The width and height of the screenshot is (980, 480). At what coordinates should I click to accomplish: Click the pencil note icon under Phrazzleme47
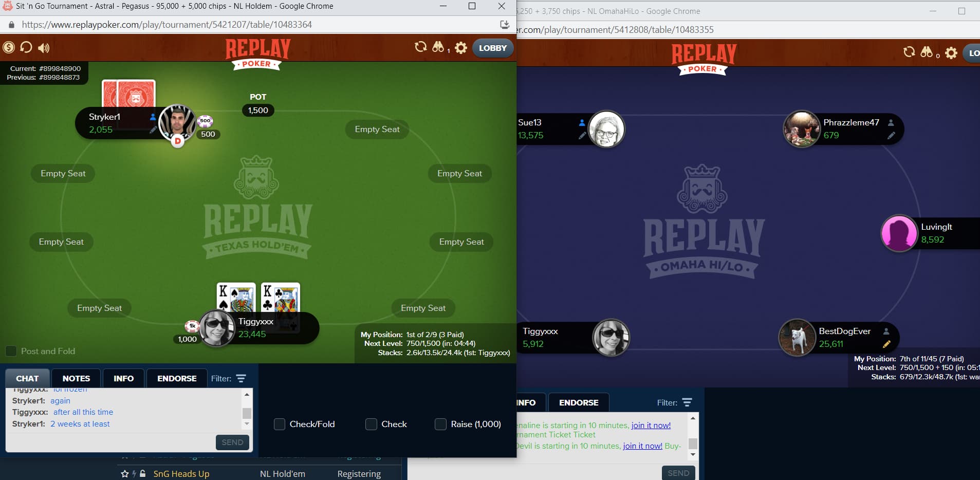tap(891, 136)
